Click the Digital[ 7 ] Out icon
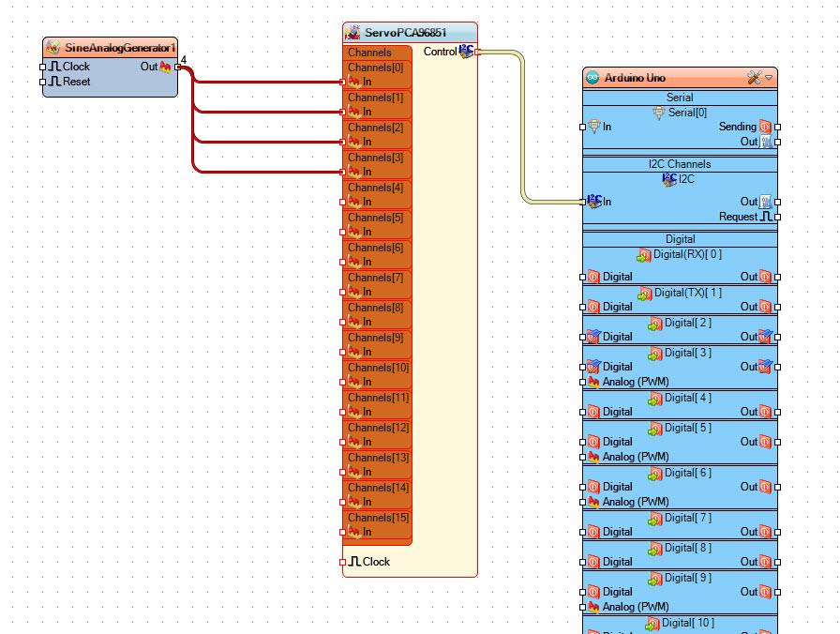The height and width of the screenshot is (634, 840). click(765, 532)
